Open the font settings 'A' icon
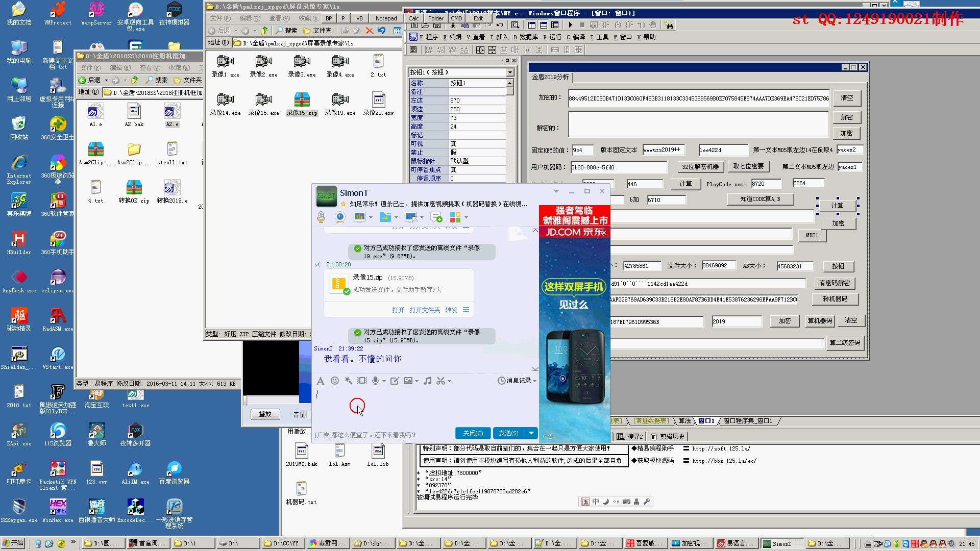This screenshot has height=551, width=980. pos(320,381)
